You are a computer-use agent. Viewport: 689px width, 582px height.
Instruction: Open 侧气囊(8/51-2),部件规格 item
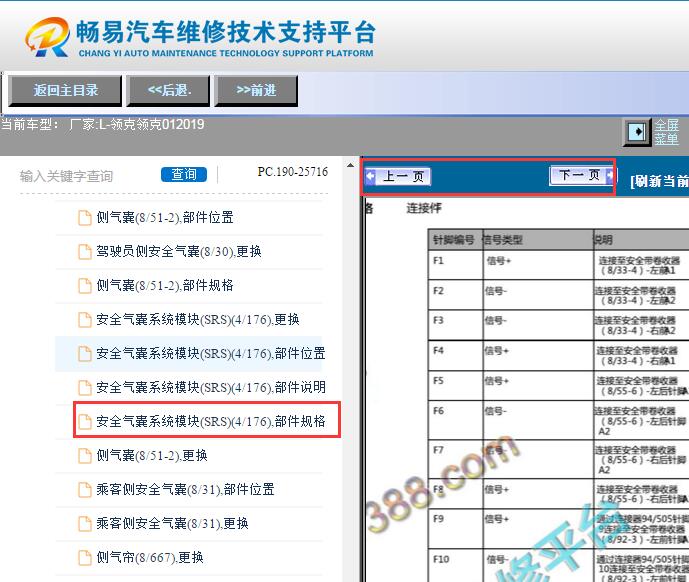click(165, 285)
